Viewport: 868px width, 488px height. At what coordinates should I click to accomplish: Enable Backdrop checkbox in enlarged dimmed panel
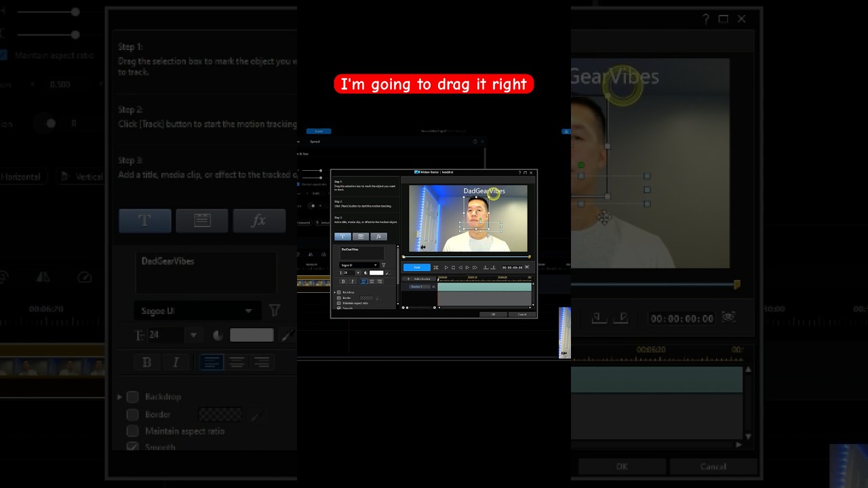(x=133, y=396)
